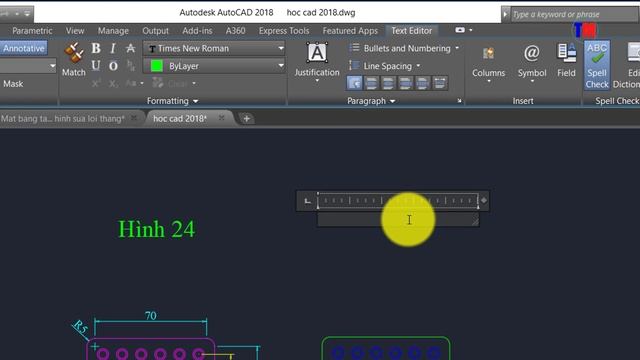Click the Superscript icon
The height and width of the screenshot is (360, 640).
tap(96, 83)
